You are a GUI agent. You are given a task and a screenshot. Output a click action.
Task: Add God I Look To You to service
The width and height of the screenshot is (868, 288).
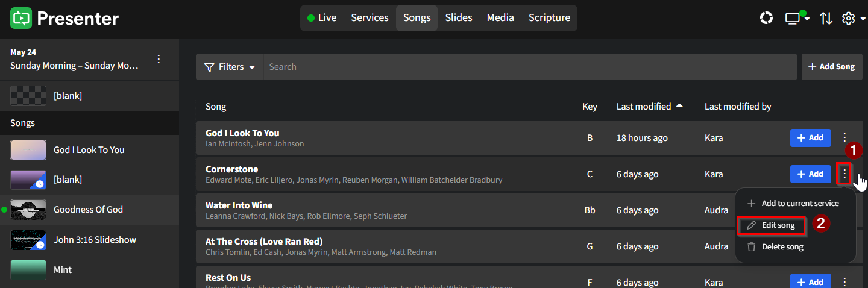pos(810,138)
